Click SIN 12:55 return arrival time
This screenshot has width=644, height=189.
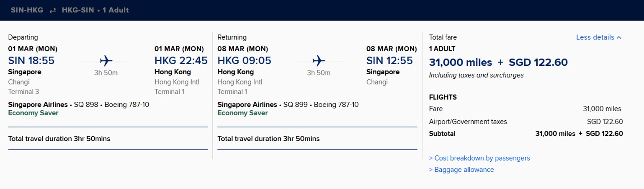point(392,61)
